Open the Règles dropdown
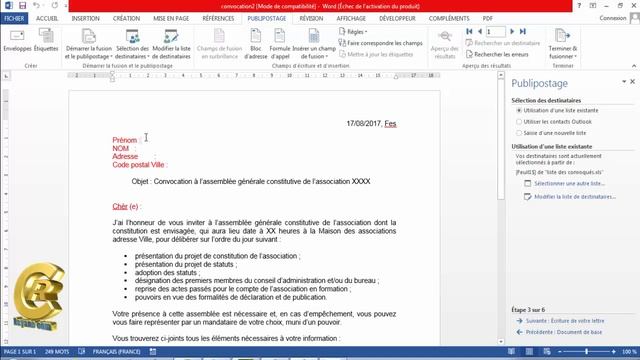This screenshot has height=360, width=640. click(353, 31)
